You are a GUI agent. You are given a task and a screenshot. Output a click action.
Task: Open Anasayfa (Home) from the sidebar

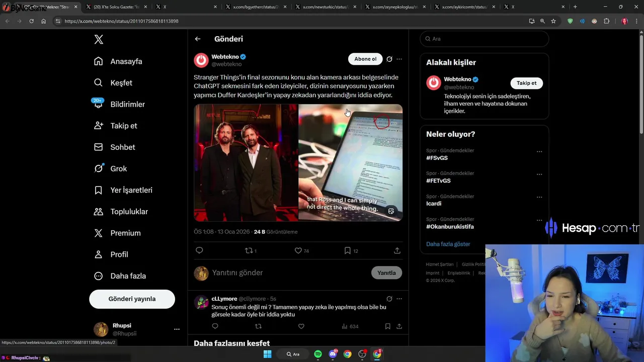(118, 61)
